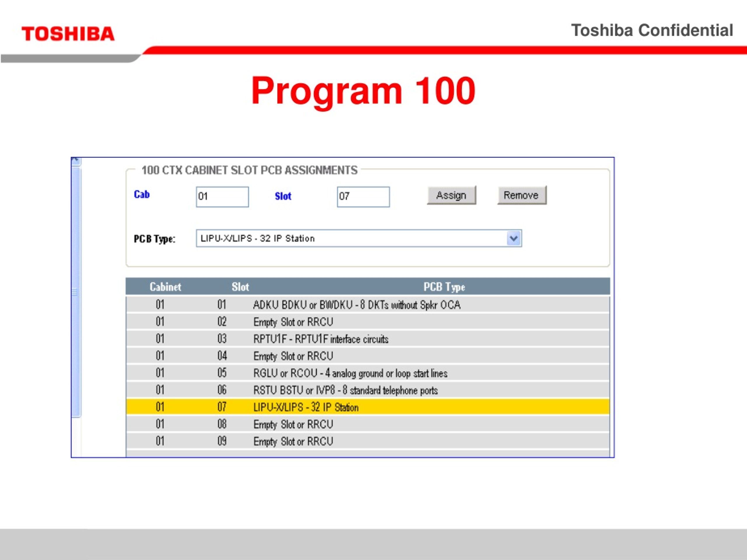Click slot number 03 cell
The height and width of the screenshot is (560, 747).
[x=222, y=339]
